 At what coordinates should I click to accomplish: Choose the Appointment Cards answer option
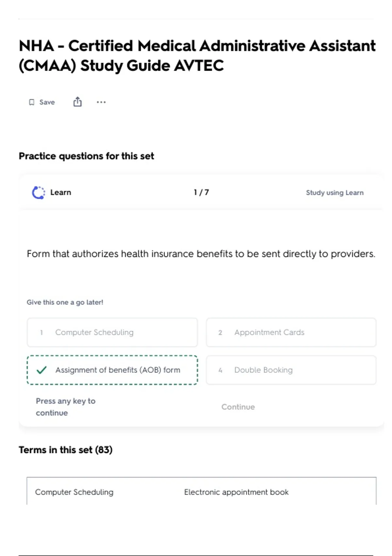291,332
